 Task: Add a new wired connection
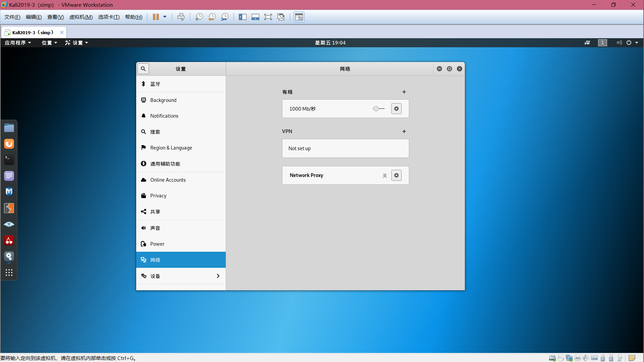(404, 92)
